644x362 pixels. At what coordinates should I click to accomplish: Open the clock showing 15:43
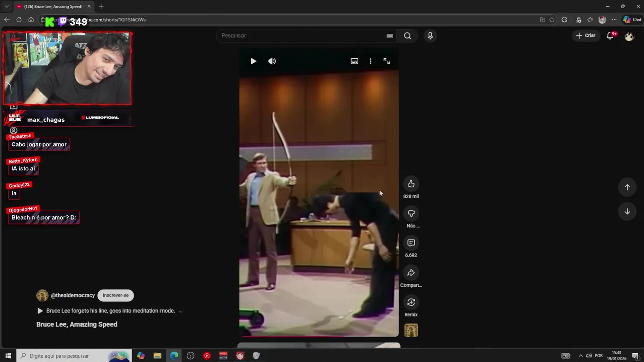tap(617, 356)
